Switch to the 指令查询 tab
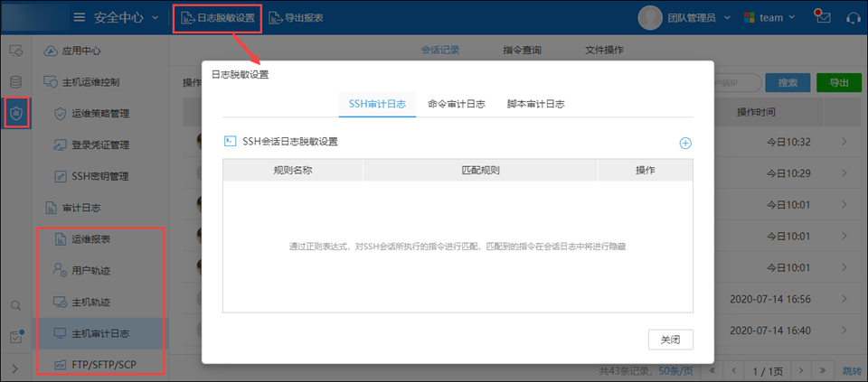 coord(522,51)
